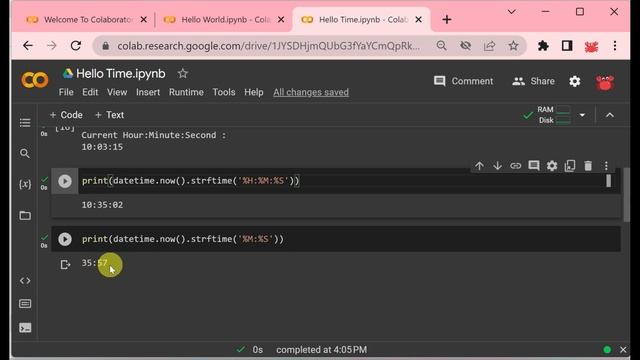Open the Terminal panel icon
This screenshot has width=640, height=360.
(25, 328)
